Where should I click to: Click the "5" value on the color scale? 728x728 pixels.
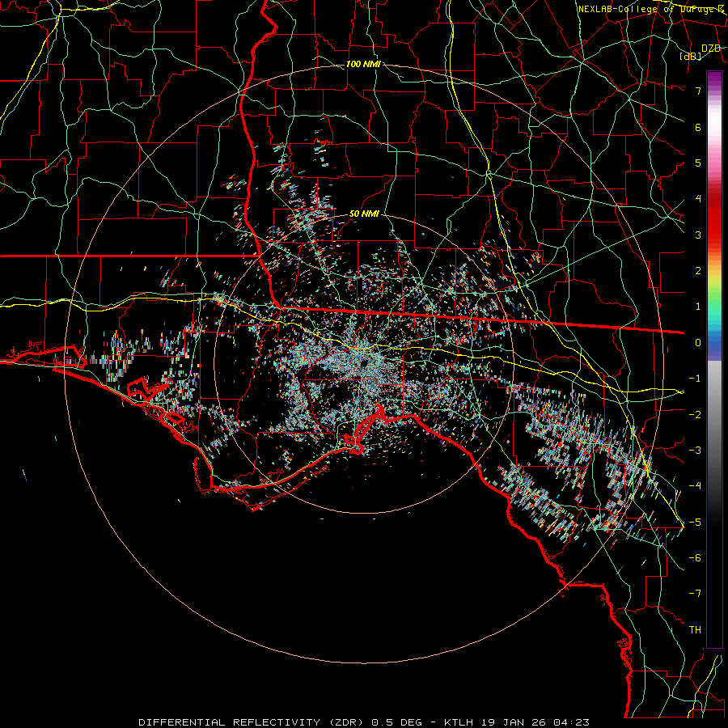[698, 163]
